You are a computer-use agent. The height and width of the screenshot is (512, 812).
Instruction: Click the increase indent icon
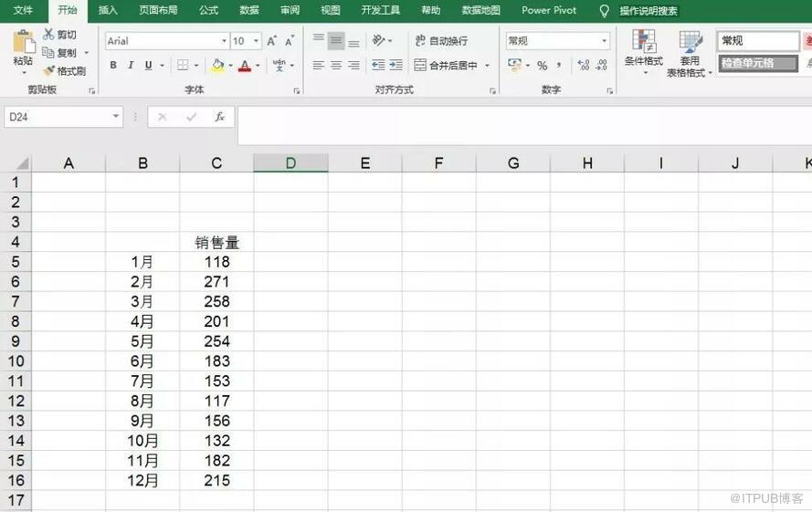point(395,66)
